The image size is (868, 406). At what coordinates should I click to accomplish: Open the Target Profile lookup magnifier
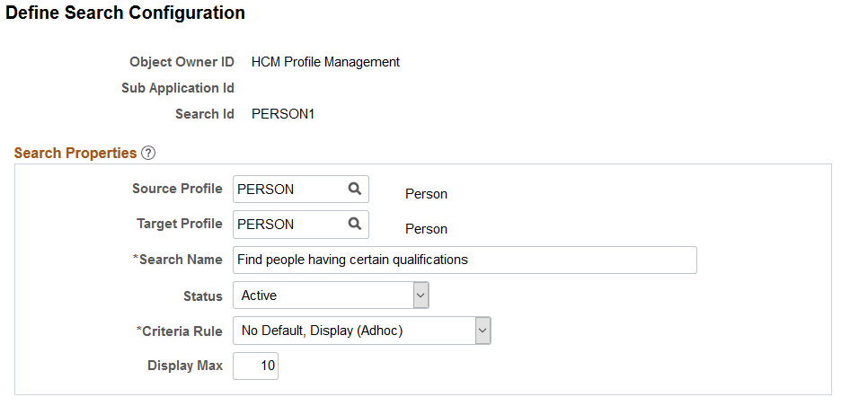click(x=355, y=224)
